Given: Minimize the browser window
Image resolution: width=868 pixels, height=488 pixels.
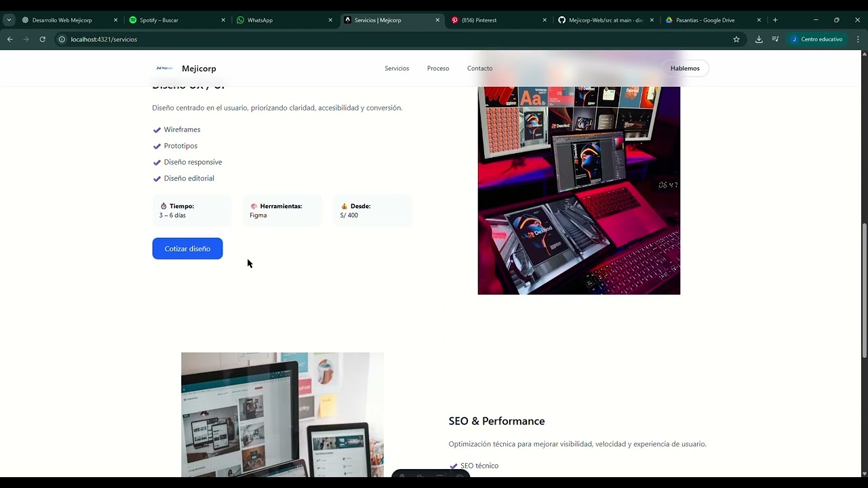Looking at the screenshot, I should [x=816, y=20].
